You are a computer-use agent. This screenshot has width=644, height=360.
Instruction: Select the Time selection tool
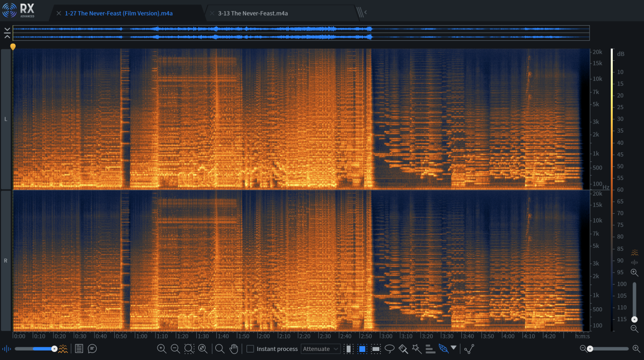[348, 348]
